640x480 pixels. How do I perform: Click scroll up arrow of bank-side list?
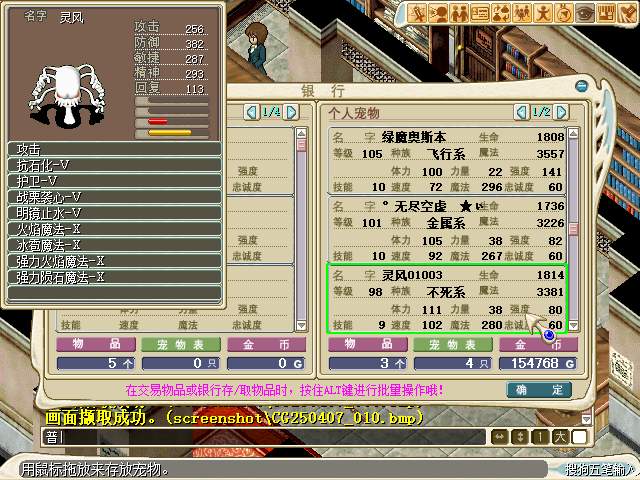301,133
